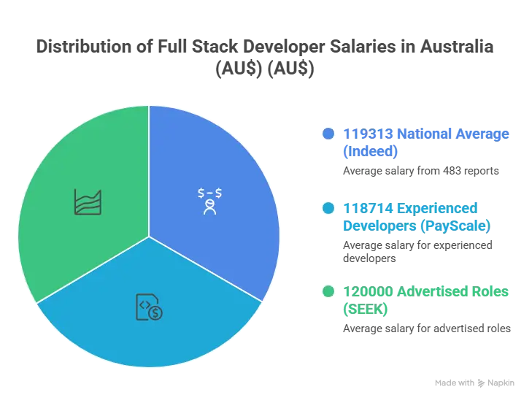Click the area chart icon in green slice
Viewport: 532px width, 403px height.
pos(88,202)
